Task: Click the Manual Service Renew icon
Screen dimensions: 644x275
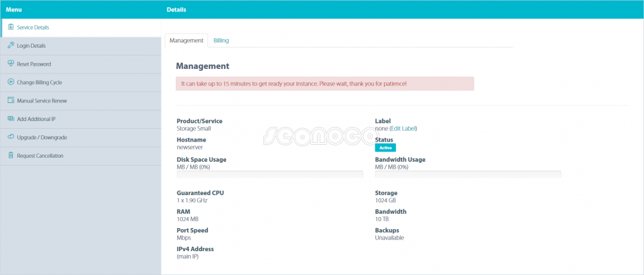Action: [x=11, y=100]
